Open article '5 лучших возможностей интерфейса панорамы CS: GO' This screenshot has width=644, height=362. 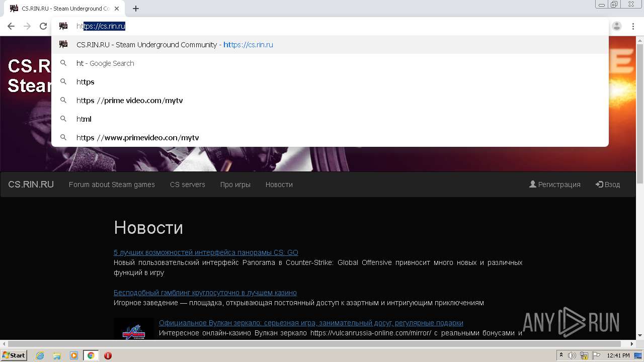point(206,252)
